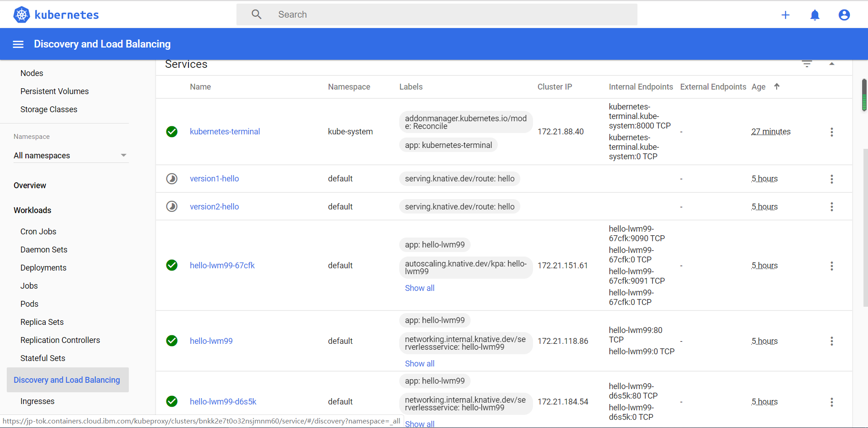Click the search magnifier icon
Viewport: 868px width, 428px height.
tap(256, 14)
